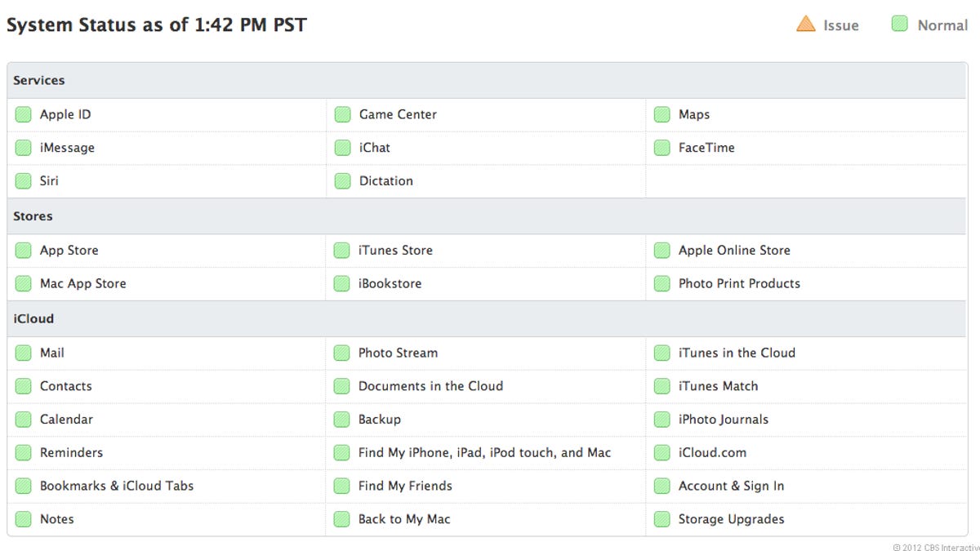Screen dimensions: 980x551
Task: Click the Services section header
Action: [x=39, y=81]
